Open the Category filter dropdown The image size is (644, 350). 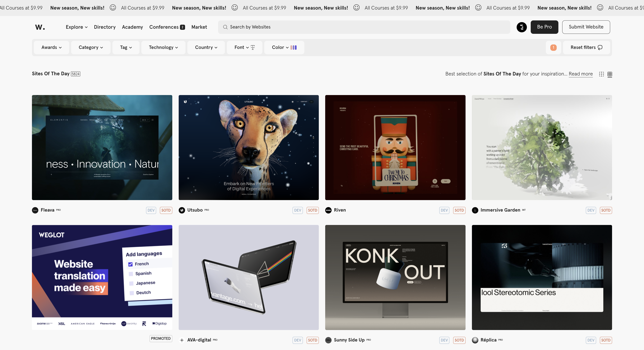pos(91,47)
